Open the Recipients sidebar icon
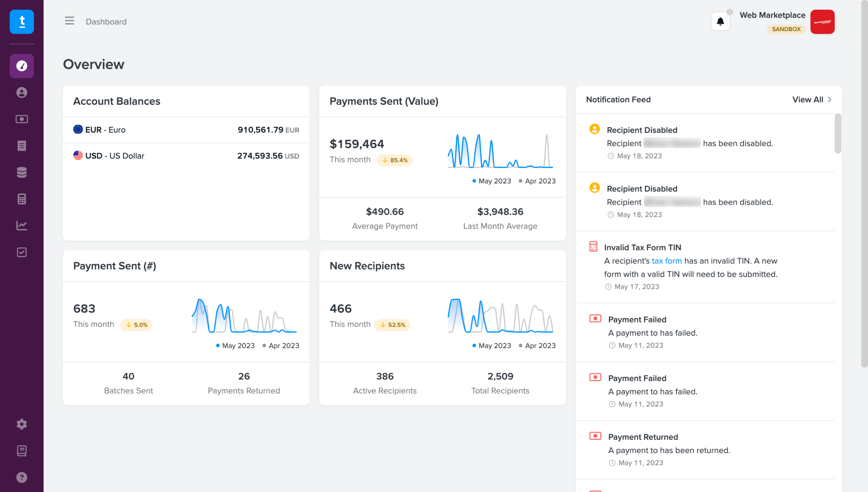Viewport: 868px width, 492px height. coord(22,93)
